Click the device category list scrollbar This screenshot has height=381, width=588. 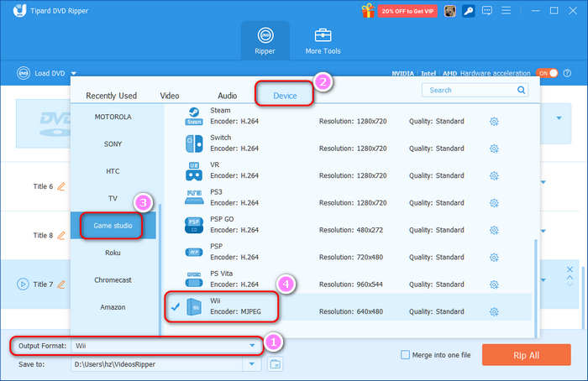pyautogui.click(x=160, y=269)
